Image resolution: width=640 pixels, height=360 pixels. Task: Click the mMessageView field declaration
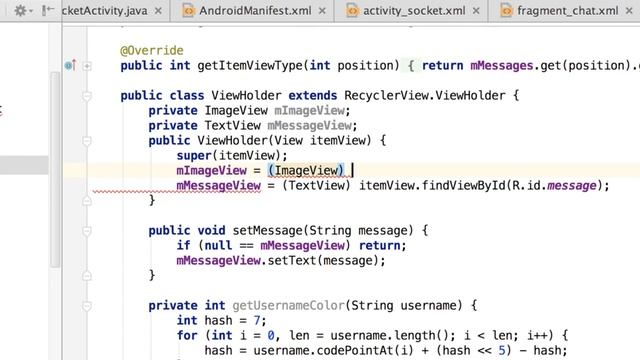(309, 125)
